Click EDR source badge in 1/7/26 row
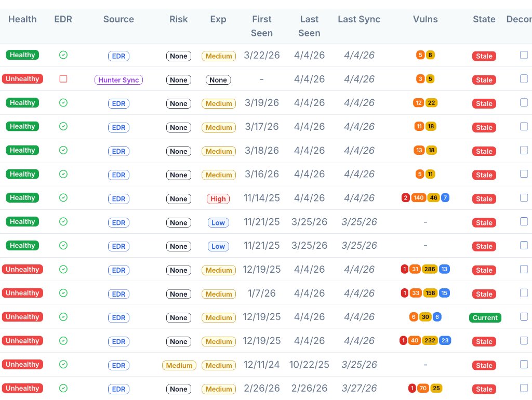The image size is (532, 400). pos(118,294)
